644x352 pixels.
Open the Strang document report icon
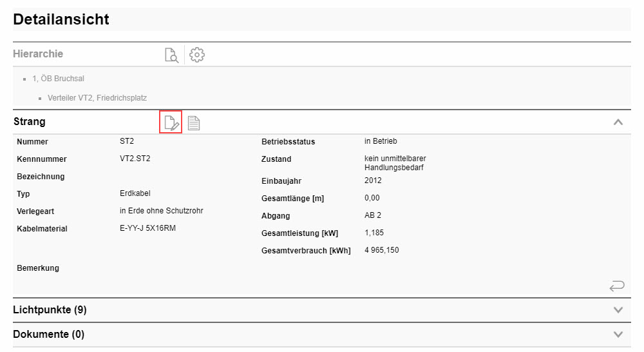[x=194, y=122]
